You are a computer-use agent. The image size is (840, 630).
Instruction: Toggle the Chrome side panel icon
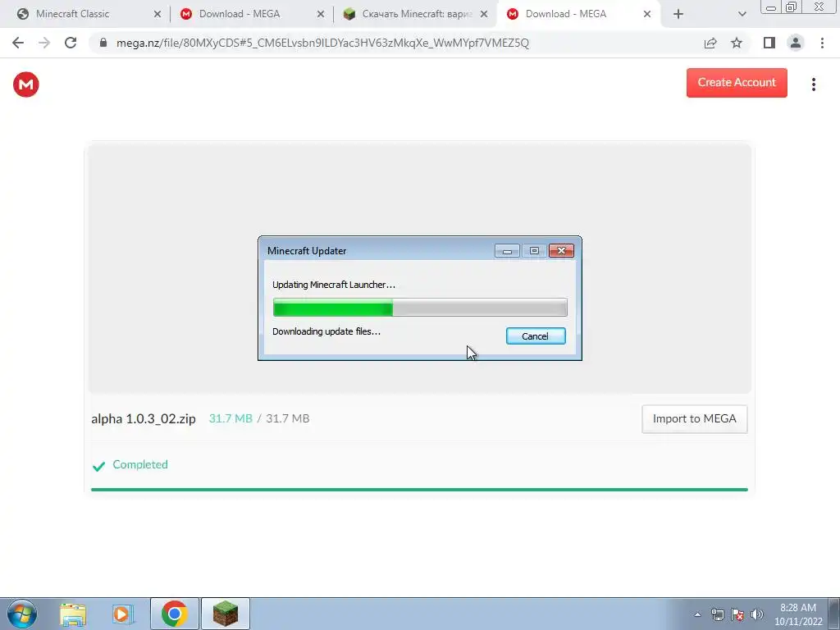pyautogui.click(x=769, y=43)
